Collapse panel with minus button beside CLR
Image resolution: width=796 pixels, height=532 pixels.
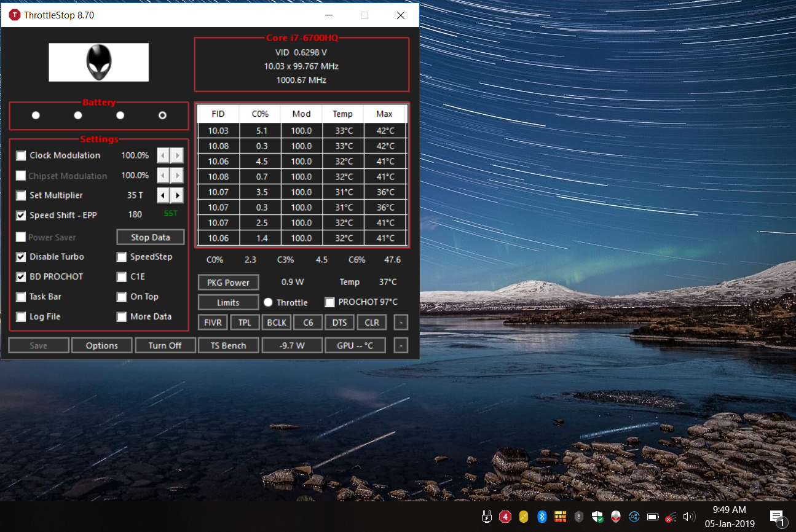point(400,323)
